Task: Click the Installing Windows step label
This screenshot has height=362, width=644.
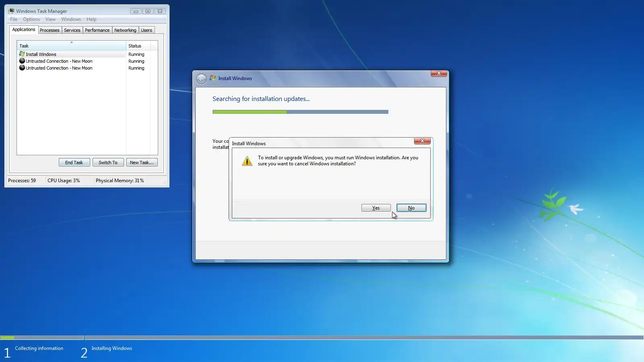Action: [x=111, y=348]
